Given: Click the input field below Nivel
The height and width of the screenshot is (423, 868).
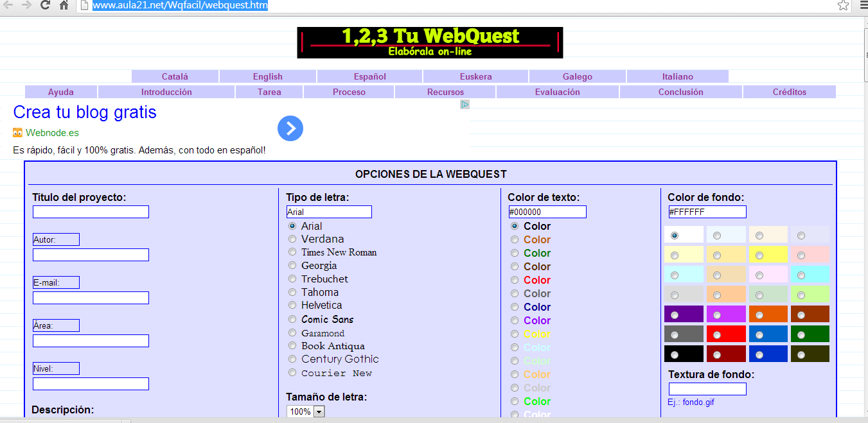Looking at the screenshot, I should [x=91, y=384].
